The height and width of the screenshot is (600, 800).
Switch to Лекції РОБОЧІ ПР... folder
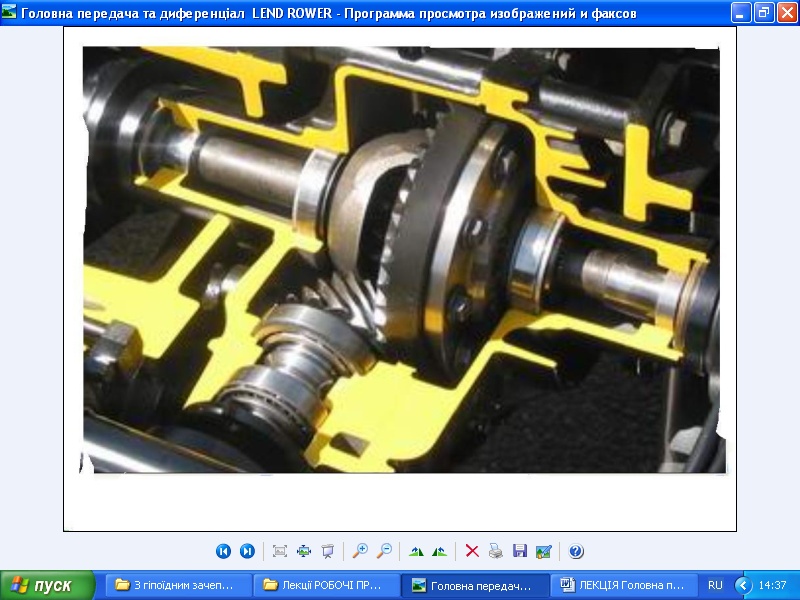[327, 585]
